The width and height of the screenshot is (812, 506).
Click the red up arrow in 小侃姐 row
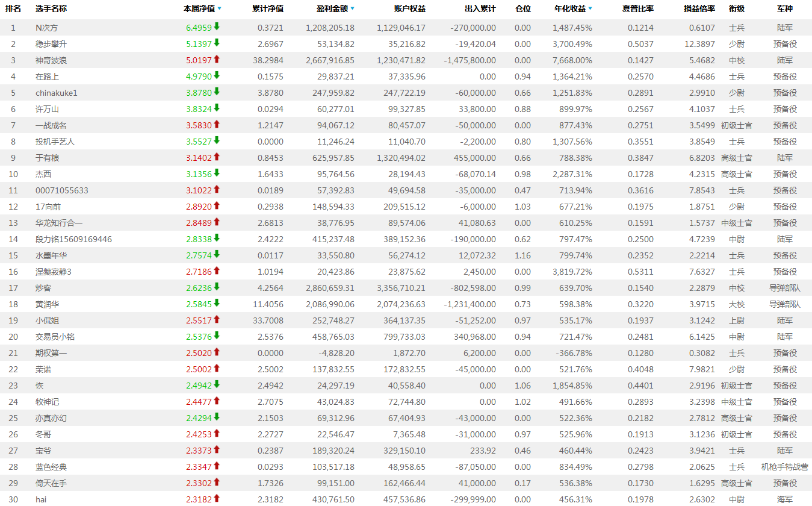pos(217,319)
